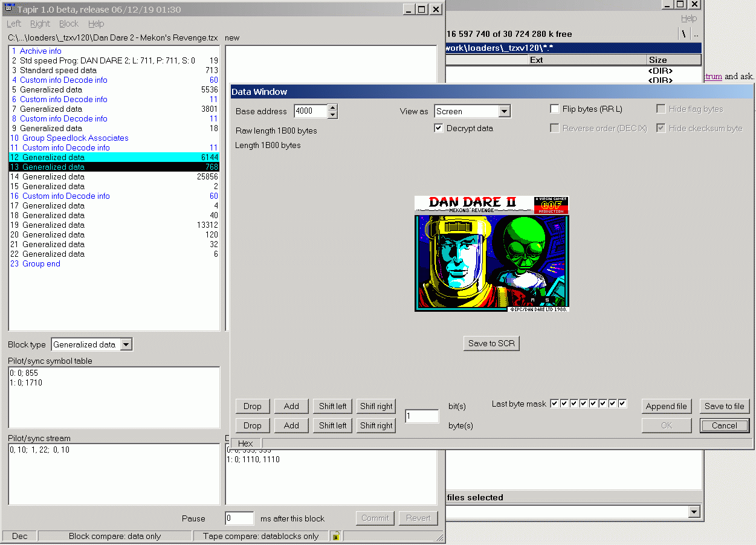Select row 3 Standard speed data
Image resolution: width=756 pixels, height=545 pixels.
point(114,70)
